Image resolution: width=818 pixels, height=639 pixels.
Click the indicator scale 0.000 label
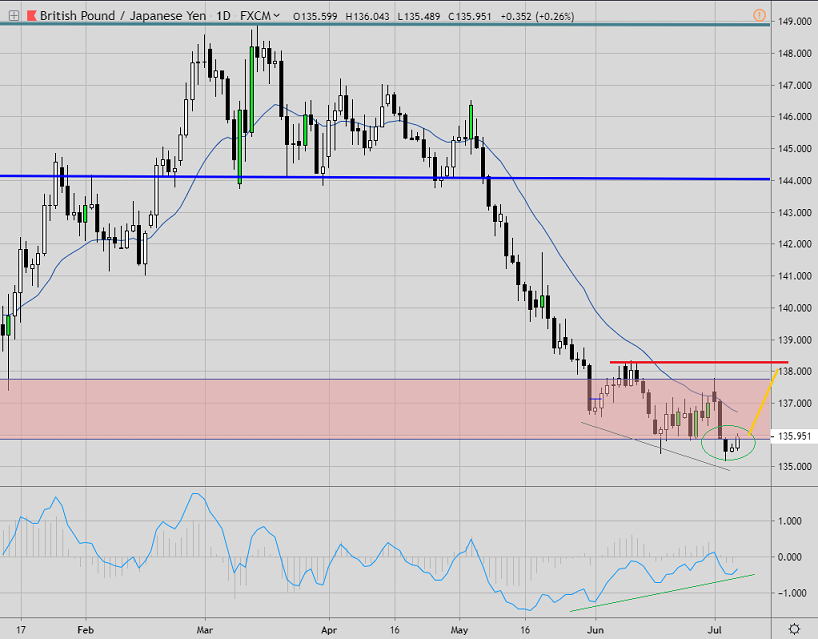(x=789, y=557)
